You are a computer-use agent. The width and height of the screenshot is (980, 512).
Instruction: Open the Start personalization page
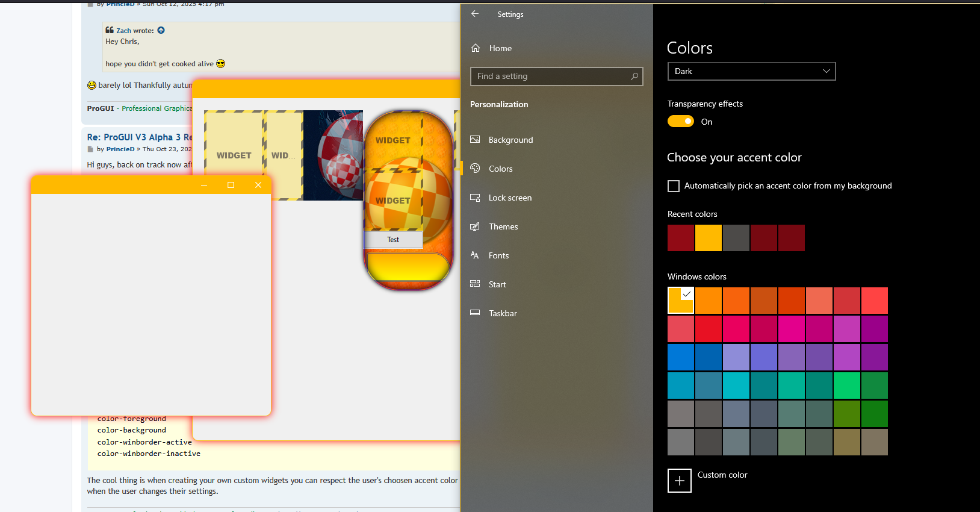[497, 284]
